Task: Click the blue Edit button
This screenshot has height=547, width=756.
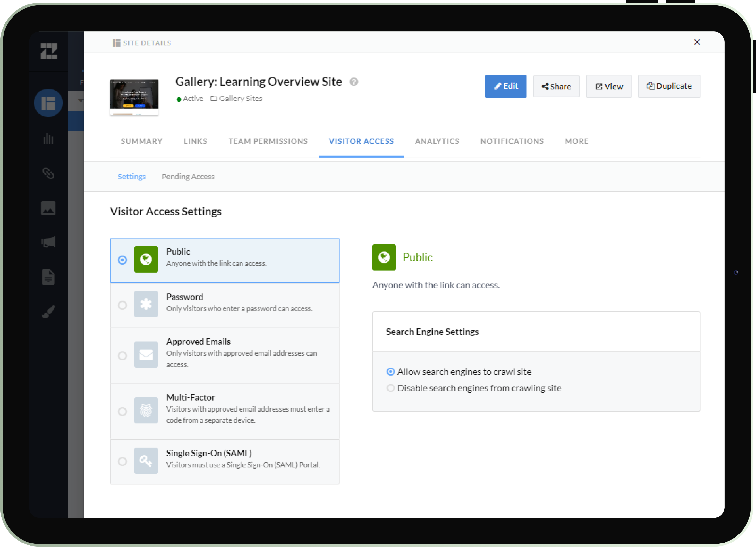Action: [505, 86]
